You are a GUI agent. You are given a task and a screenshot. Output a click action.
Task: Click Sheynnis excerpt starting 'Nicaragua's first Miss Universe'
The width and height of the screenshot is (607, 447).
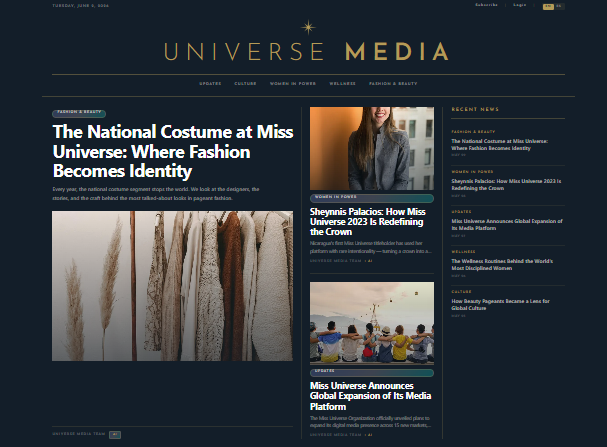tap(370, 247)
